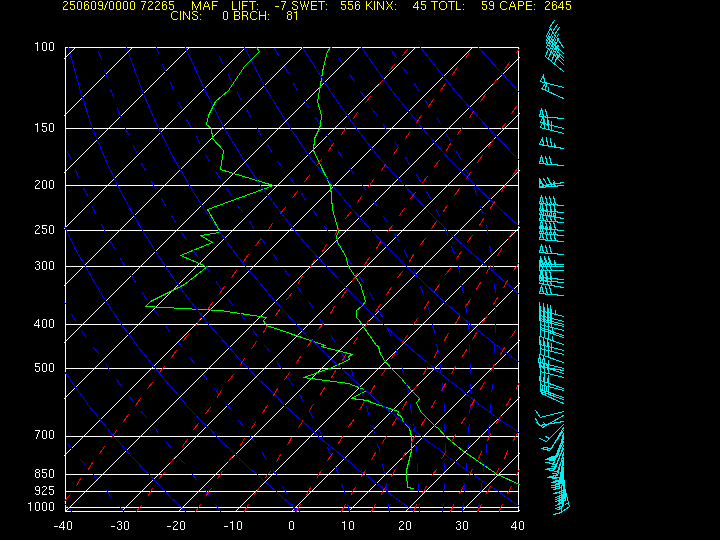The height and width of the screenshot is (540, 720).
Task: Click the CAPE value 2645
Action: 556,6
